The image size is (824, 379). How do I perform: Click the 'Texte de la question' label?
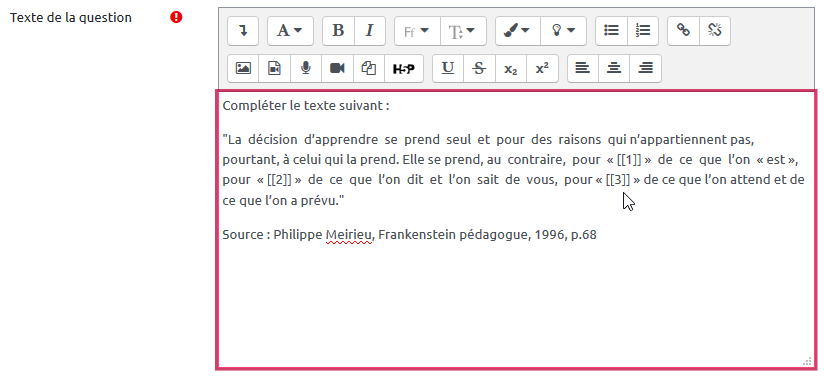(x=71, y=17)
